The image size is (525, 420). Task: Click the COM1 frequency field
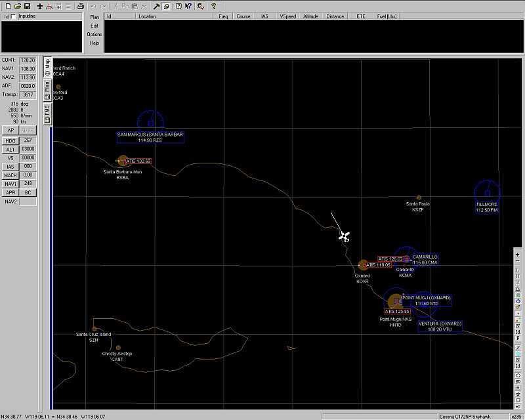pos(28,60)
